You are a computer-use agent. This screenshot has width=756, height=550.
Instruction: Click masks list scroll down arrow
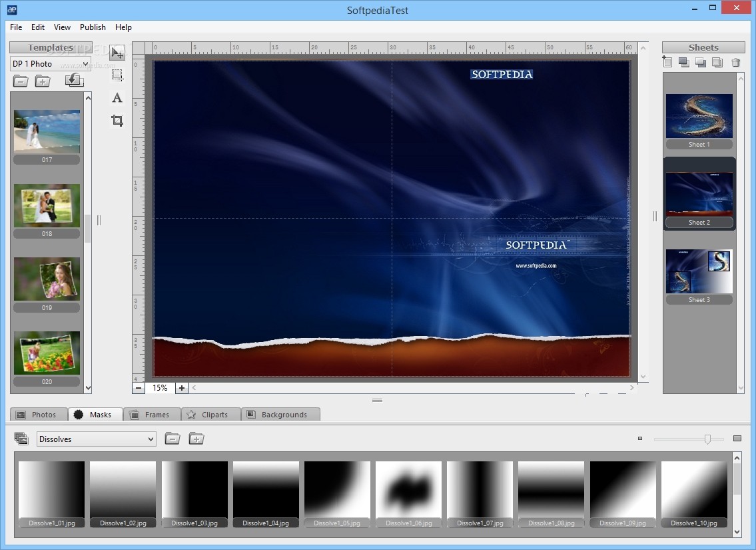737,532
